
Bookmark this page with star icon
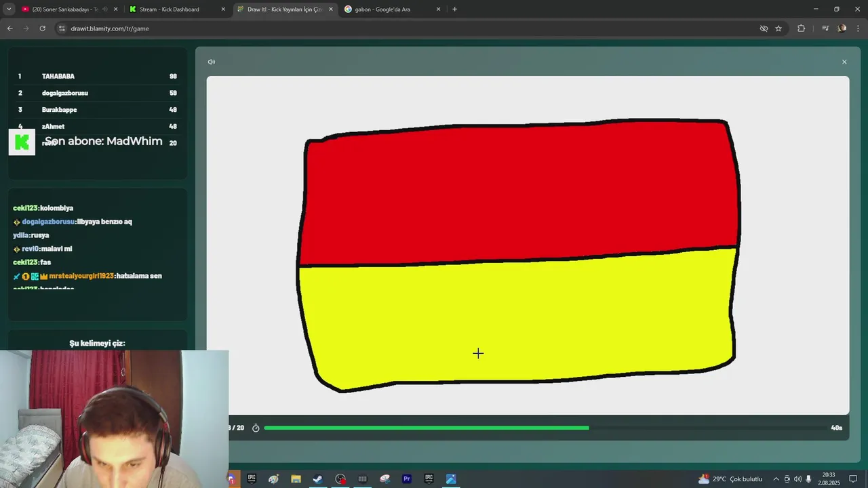pyautogui.click(x=778, y=28)
